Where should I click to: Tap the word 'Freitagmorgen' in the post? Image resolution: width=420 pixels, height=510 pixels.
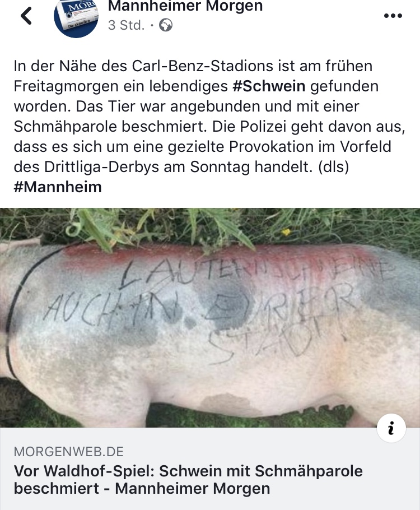point(66,86)
